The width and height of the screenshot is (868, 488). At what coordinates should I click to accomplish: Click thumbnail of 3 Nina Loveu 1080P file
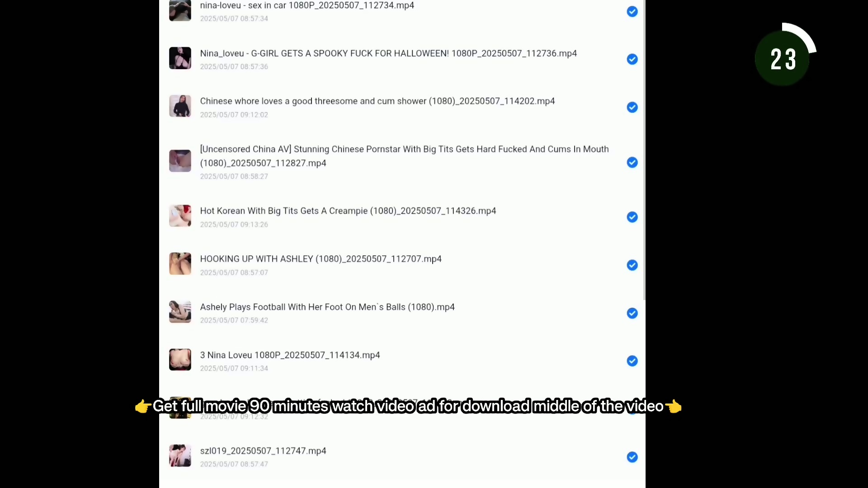[x=180, y=360]
